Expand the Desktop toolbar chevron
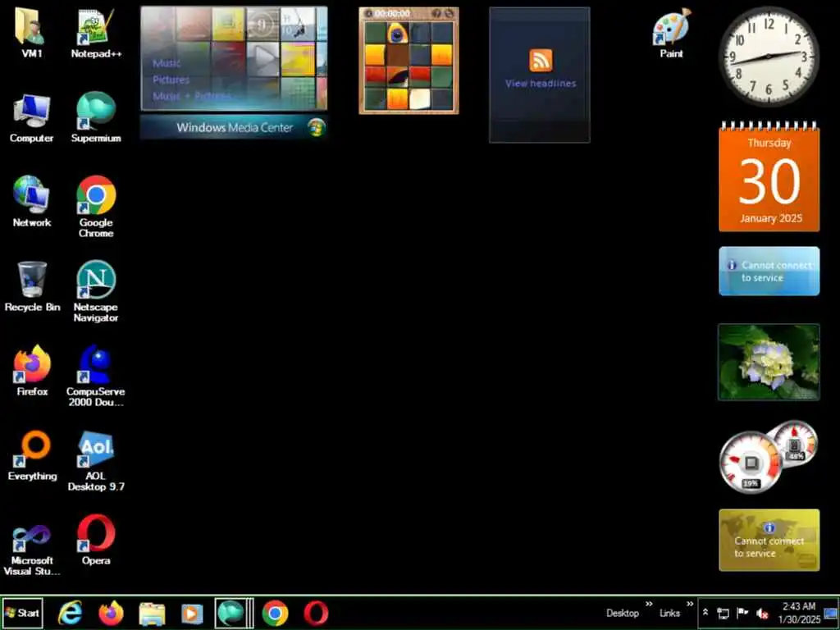Image resolution: width=840 pixels, height=630 pixels. click(649, 605)
